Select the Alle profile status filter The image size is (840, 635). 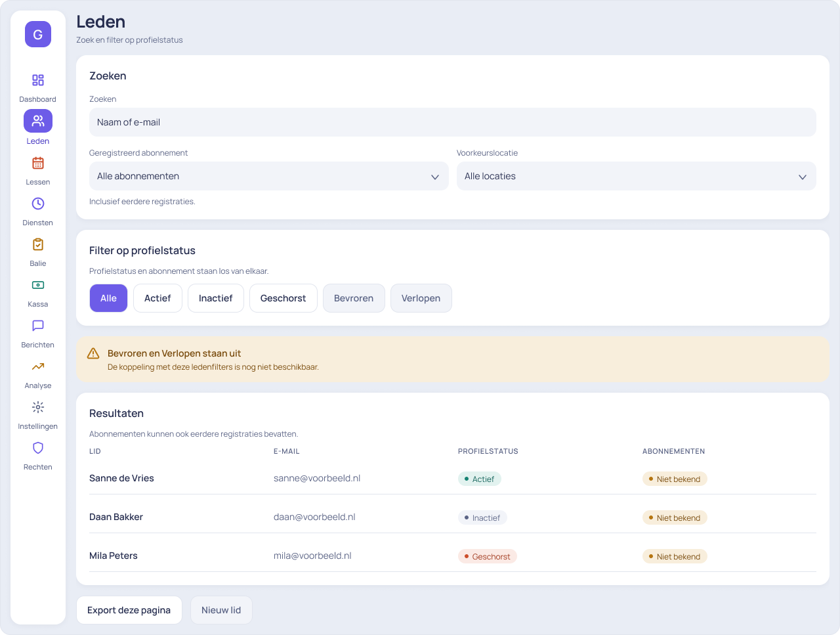click(x=108, y=298)
